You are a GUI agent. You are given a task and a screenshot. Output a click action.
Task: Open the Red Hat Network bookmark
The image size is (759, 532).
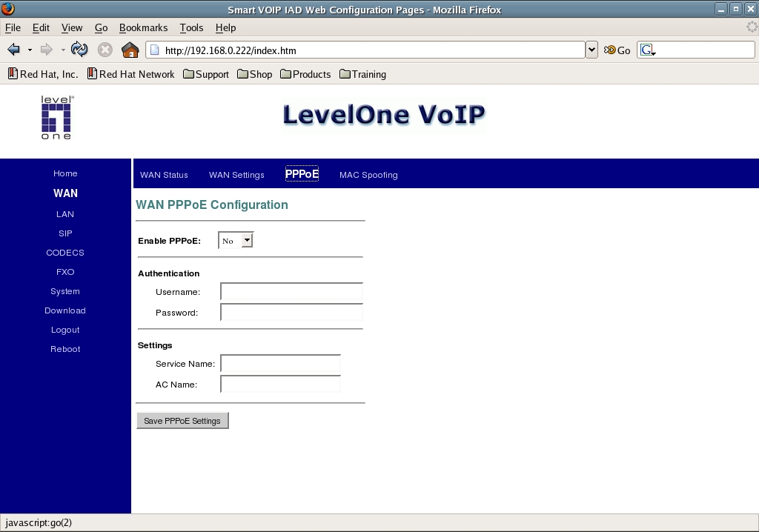pos(130,74)
